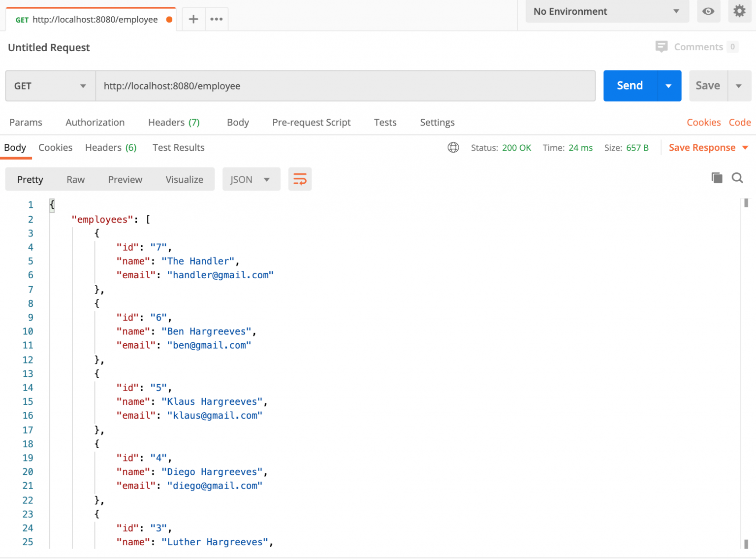Switch to Raw view mode
756x560 pixels.
76,179
